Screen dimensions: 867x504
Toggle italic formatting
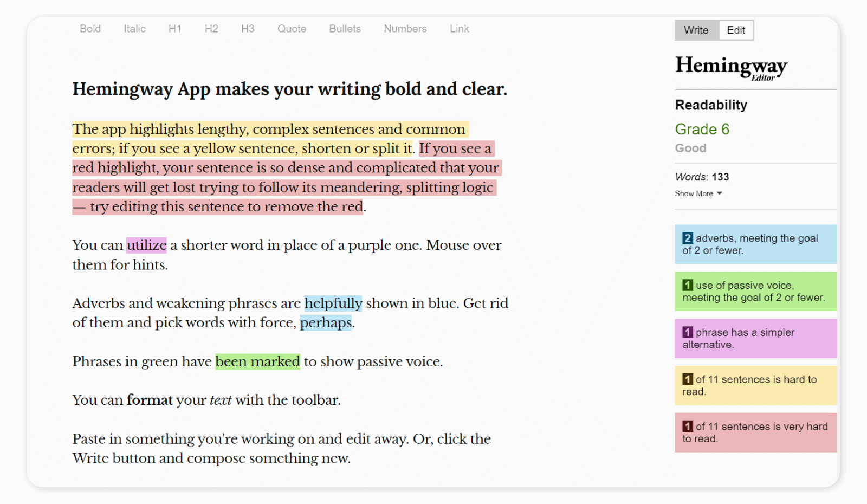coord(134,29)
